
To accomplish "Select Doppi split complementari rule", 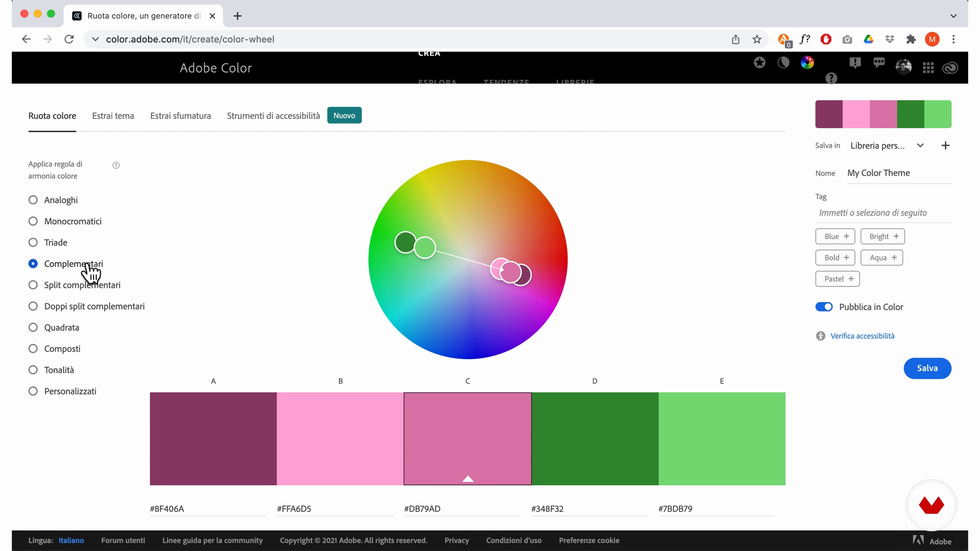I will pos(87,306).
